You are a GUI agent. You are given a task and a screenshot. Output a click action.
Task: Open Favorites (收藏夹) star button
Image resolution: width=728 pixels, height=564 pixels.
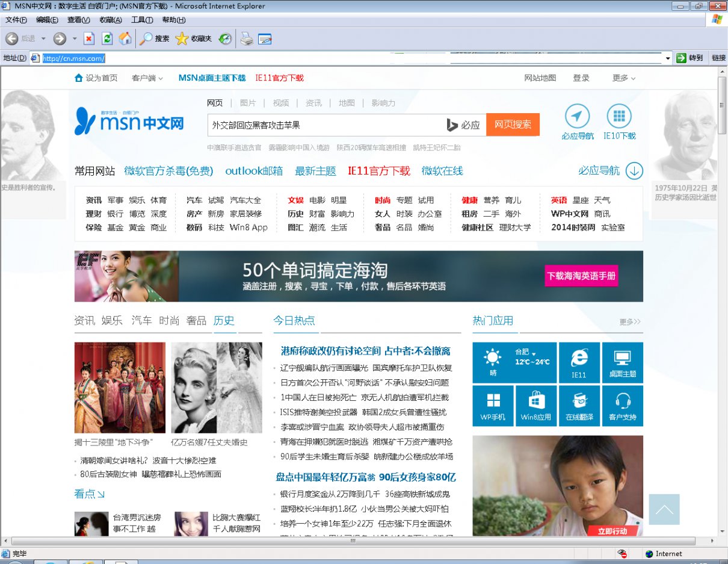194,39
